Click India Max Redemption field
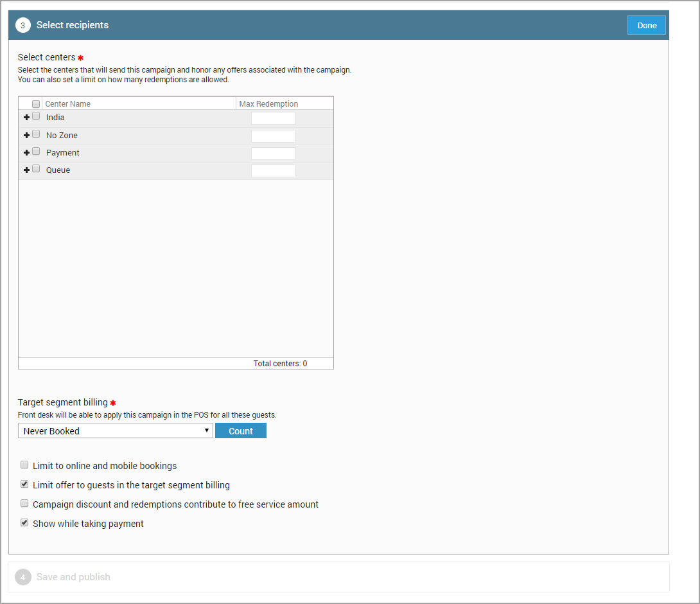Viewport: 700px width, 604px height. pos(273,118)
